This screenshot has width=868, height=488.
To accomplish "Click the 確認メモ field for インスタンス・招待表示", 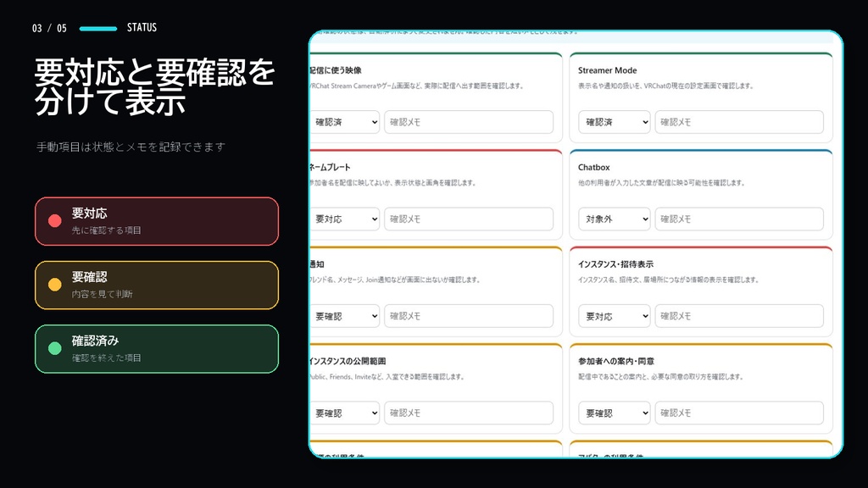I will [x=739, y=316].
